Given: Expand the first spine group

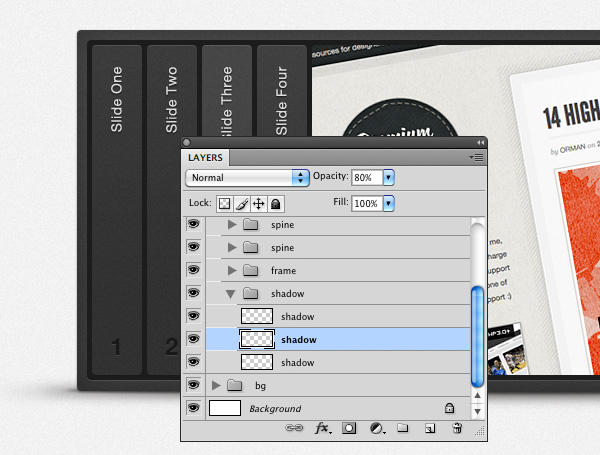Looking at the screenshot, I should pyautogui.click(x=232, y=225).
